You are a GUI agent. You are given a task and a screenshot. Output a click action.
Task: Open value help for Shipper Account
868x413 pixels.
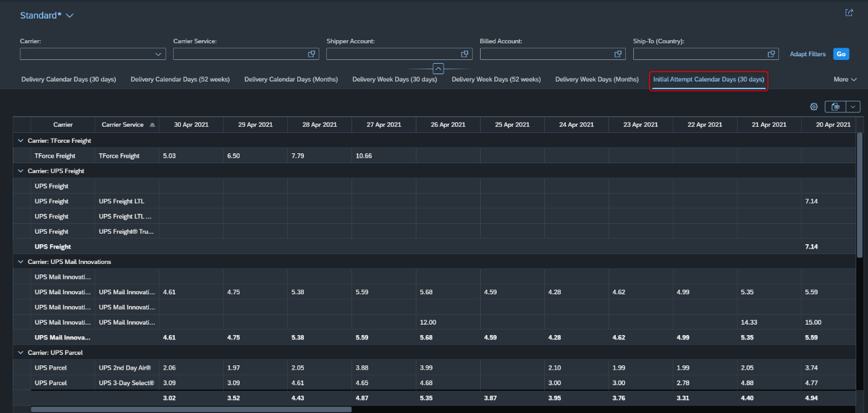465,54
